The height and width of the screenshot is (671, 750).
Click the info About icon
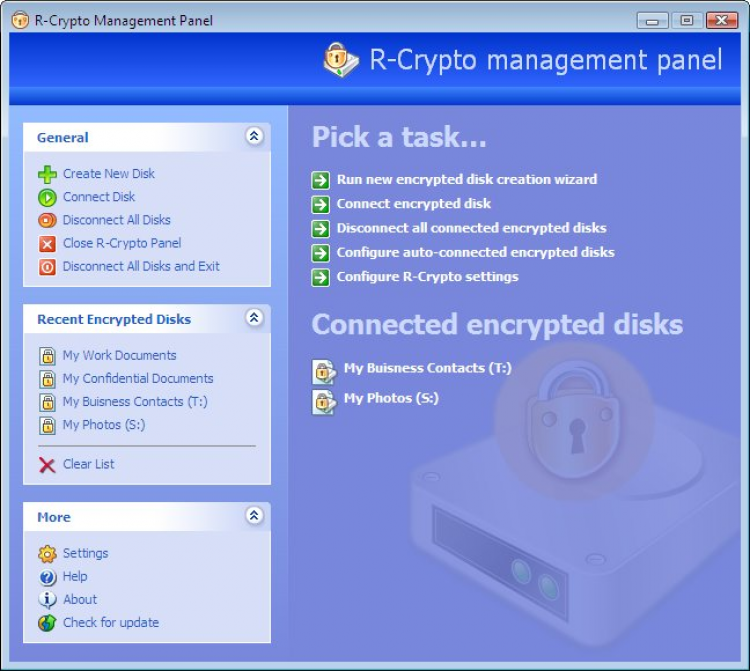point(47,600)
